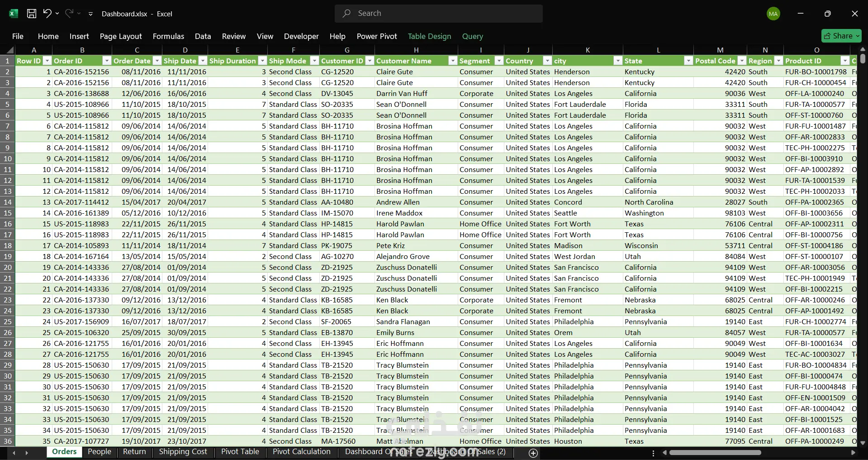Select the Row ID header cell
868x460 pixels.
point(33,61)
